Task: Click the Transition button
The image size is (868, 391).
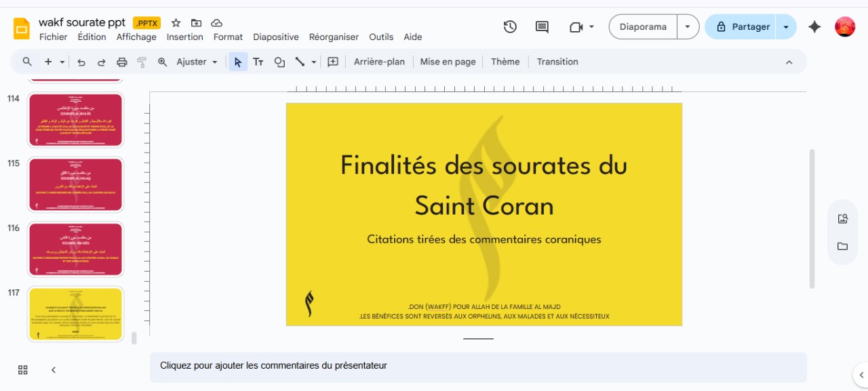Action: click(557, 62)
